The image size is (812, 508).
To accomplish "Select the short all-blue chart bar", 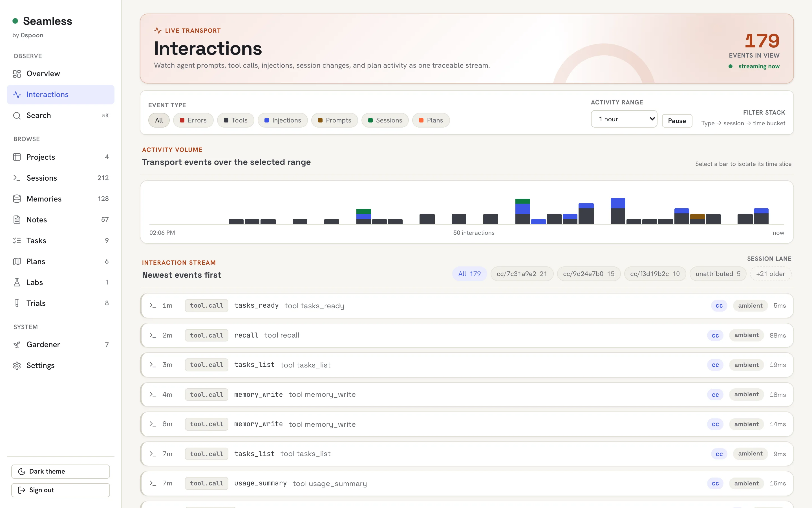I will [x=538, y=222].
